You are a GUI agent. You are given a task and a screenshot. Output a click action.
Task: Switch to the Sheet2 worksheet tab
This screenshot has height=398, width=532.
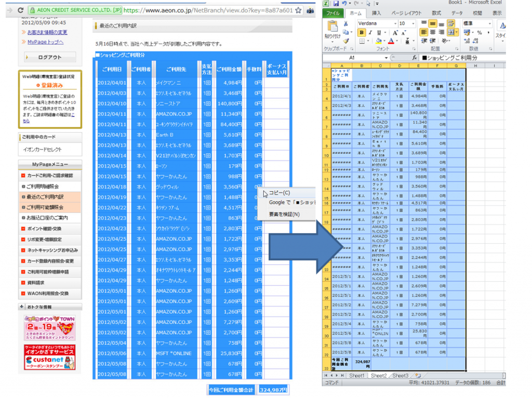[x=378, y=376]
